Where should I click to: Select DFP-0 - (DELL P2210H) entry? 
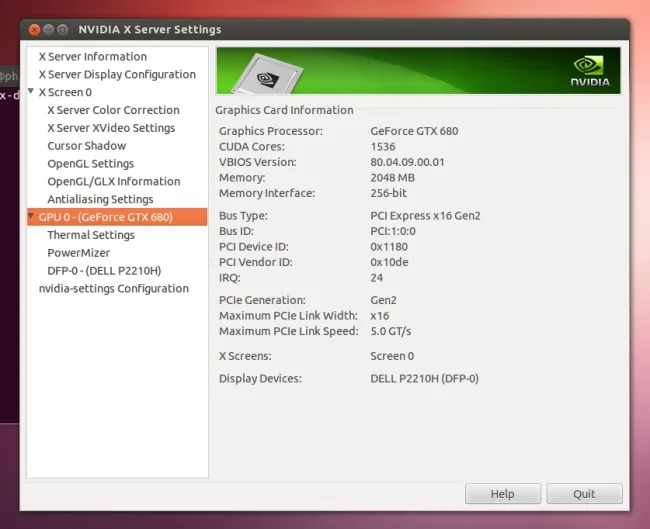(x=104, y=270)
